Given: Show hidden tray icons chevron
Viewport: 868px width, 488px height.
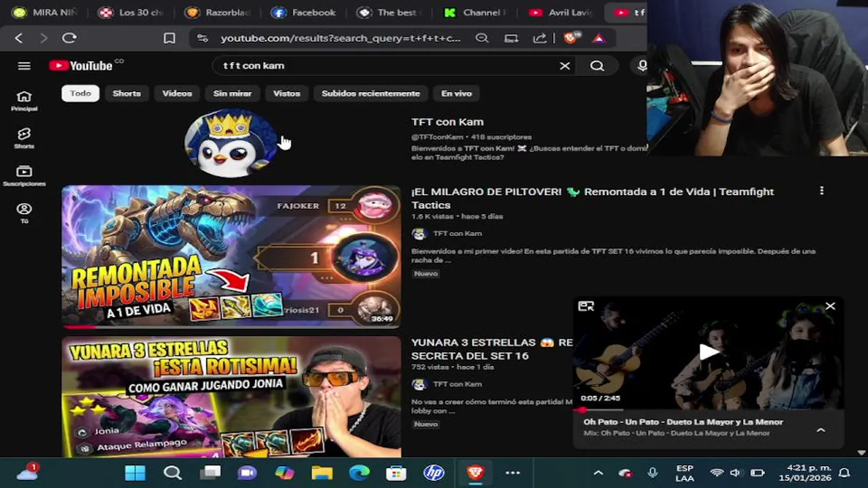Looking at the screenshot, I should click(x=598, y=473).
